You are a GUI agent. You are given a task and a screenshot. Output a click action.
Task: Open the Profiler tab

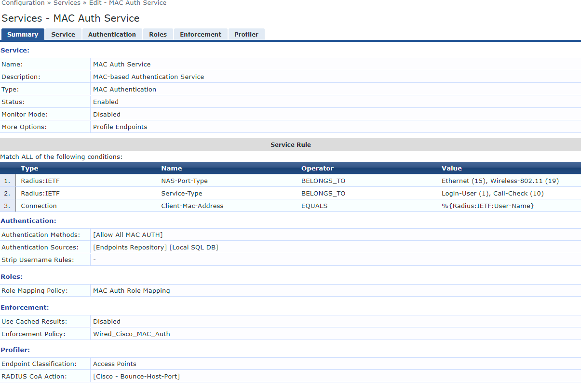(x=246, y=34)
